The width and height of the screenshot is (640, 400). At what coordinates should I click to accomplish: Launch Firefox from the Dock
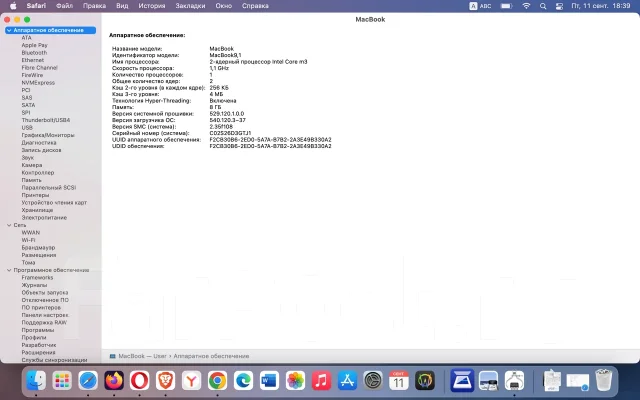(x=114, y=380)
